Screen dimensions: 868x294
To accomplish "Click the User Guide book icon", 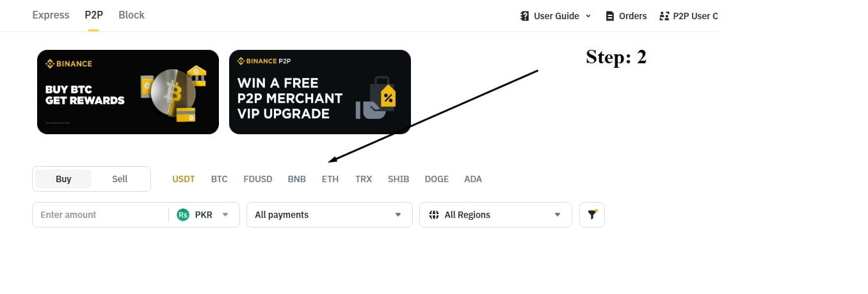I will pos(525,16).
